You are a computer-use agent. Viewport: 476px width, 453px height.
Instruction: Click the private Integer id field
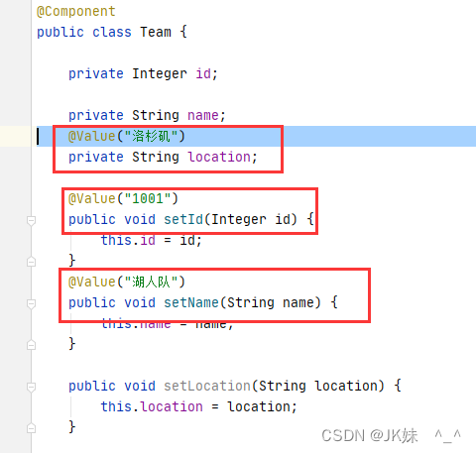click(143, 73)
